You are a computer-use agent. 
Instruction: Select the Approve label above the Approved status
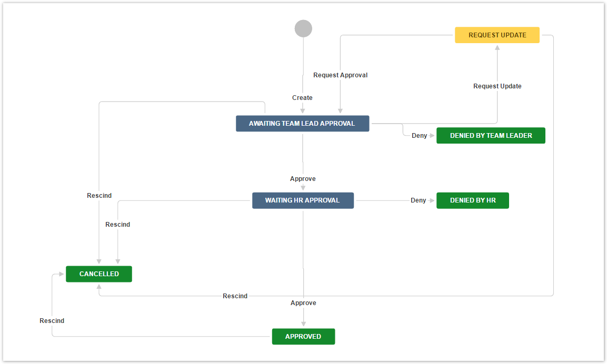tap(303, 303)
